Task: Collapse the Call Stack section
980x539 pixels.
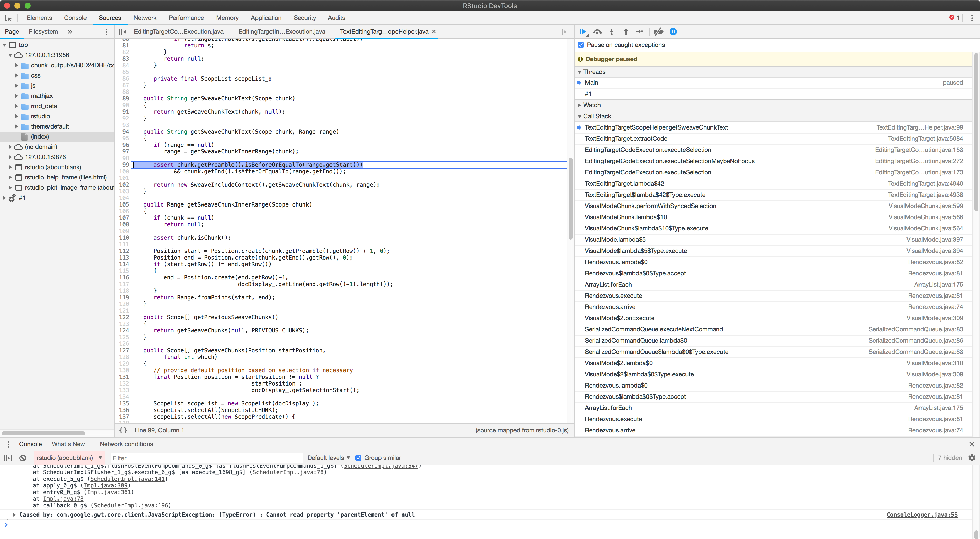Action: pyautogui.click(x=580, y=116)
